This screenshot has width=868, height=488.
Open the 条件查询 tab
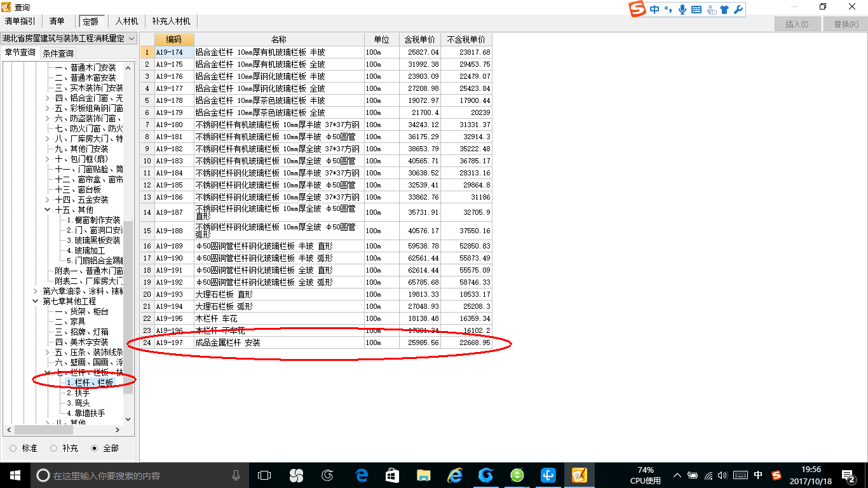tap(58, 53)
